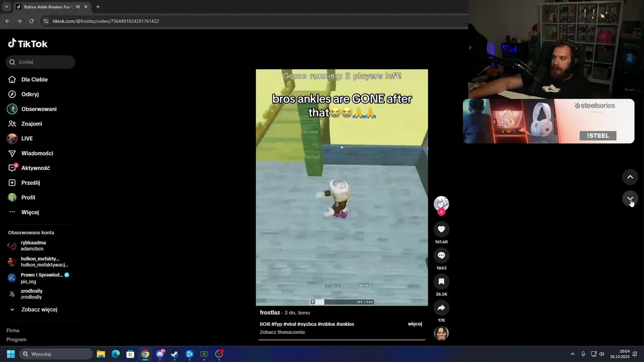Open comments with the speech bubble icon

coord(441,255)
